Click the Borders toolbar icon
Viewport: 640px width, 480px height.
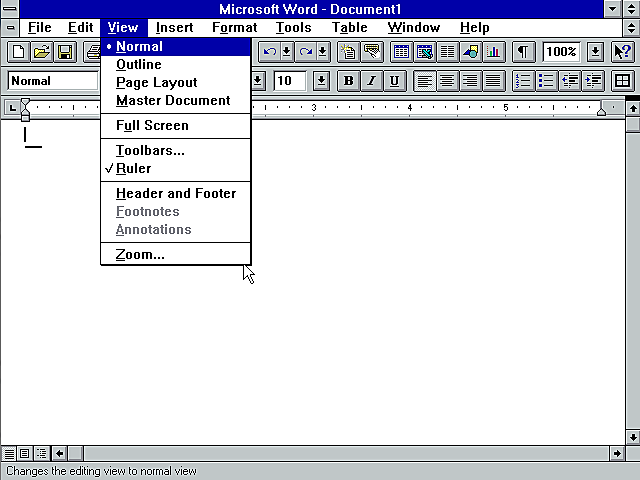[x=622, y=81]
